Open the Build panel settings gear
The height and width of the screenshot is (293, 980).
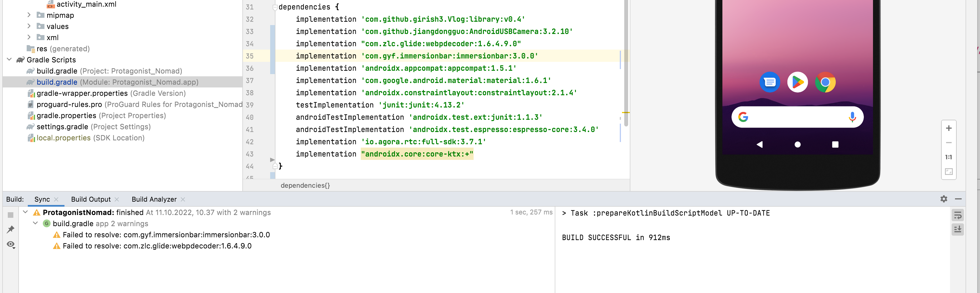click(x=944, y=199)
